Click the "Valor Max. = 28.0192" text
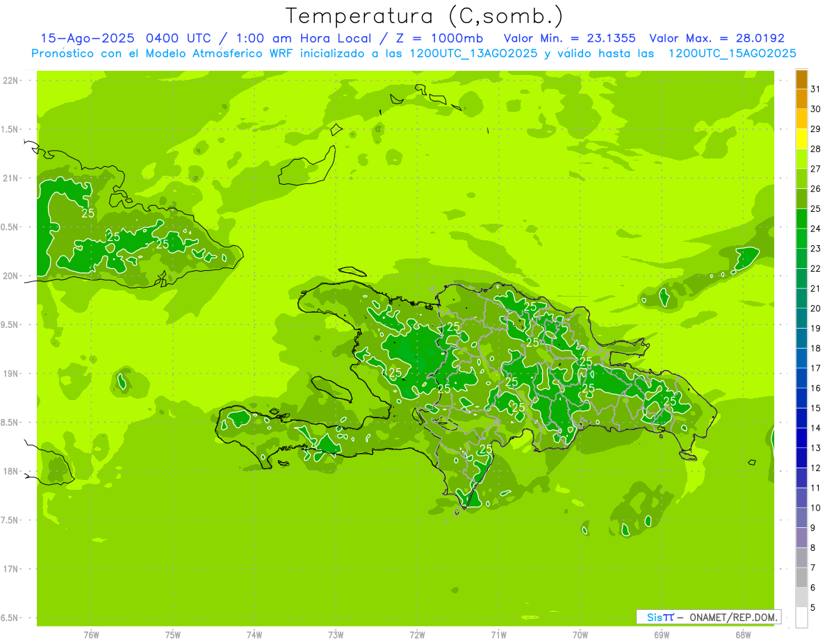The width and height of the screenshot is (834, 644). pyautogui.click(x=717, y=38)
